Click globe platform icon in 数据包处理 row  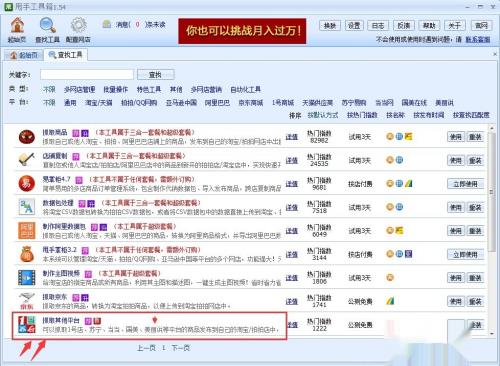click(x=399, y=207)
